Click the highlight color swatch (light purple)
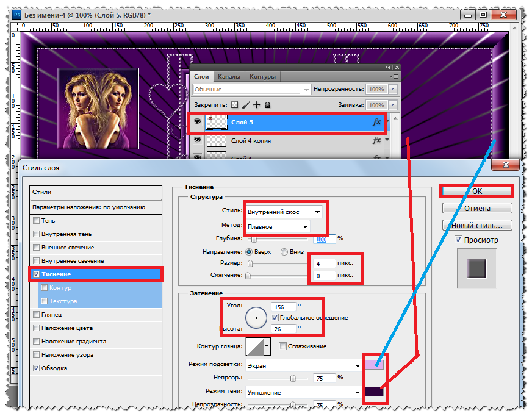 [374, 365]
